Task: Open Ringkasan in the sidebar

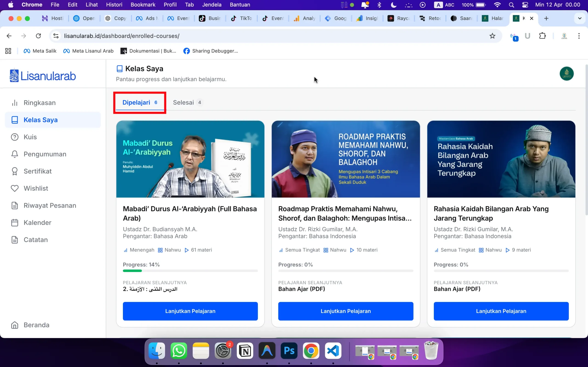Action: coord(39,103)
